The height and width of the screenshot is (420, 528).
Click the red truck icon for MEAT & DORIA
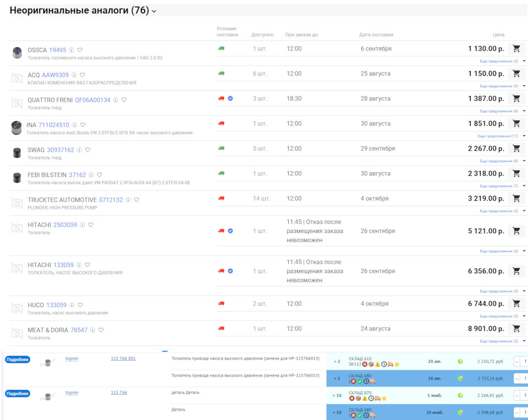221,328
